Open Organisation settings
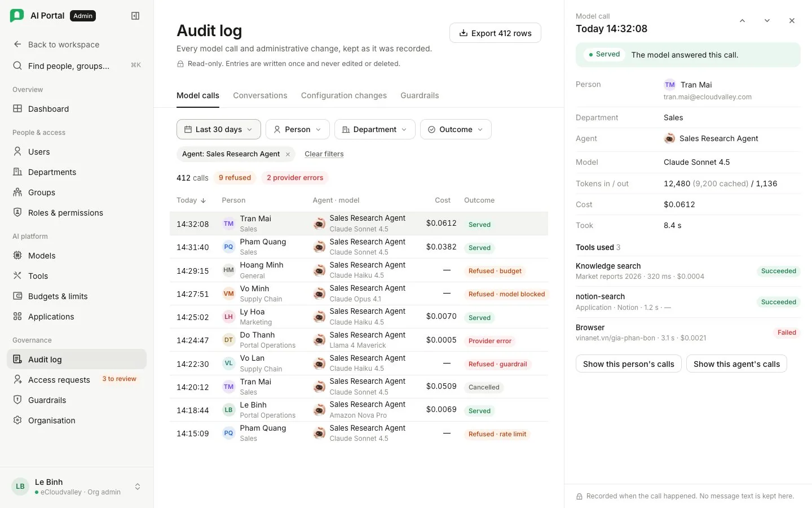The width and height of the screenshot is (812, 508). 77,420
